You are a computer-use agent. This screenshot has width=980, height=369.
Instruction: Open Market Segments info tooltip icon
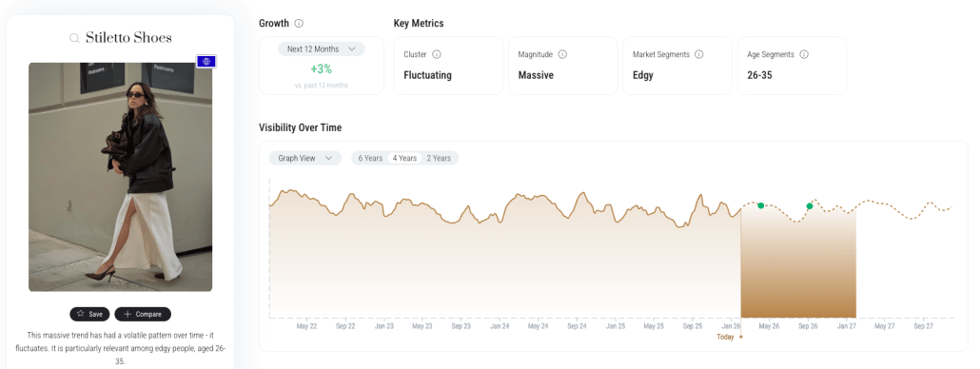point(698,54)
